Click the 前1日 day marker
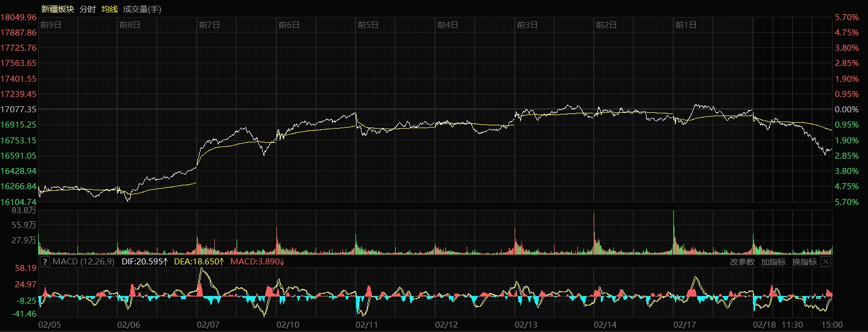 pyautogui.click(x=685, y=25)
